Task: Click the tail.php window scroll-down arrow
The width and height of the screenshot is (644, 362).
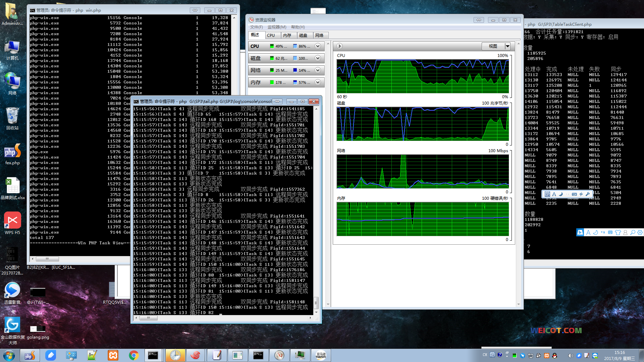Action: (x=316, y=312)
